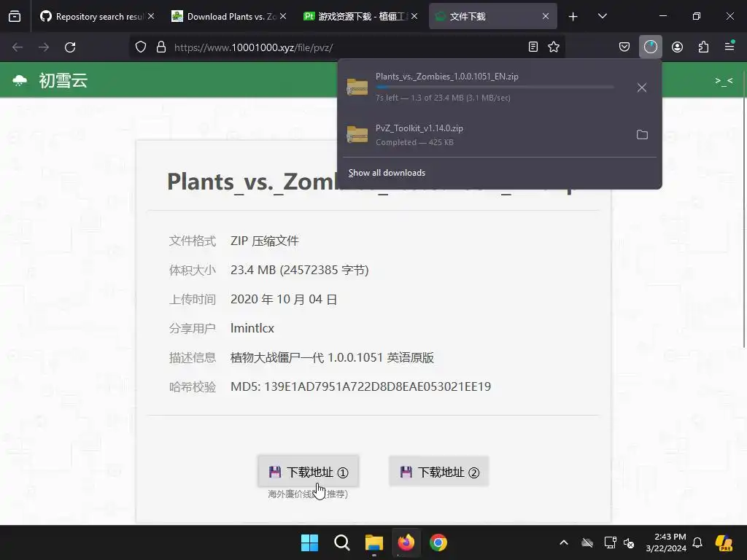Click Firefox icon in taskbar
The image size is (747, 560).
tap(406, 542)
